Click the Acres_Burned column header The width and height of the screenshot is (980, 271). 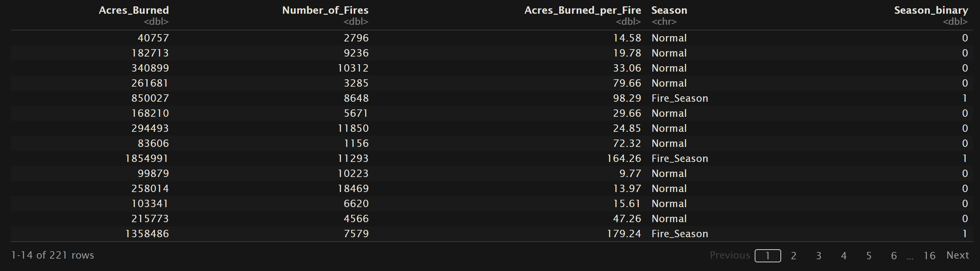[134, 10]
